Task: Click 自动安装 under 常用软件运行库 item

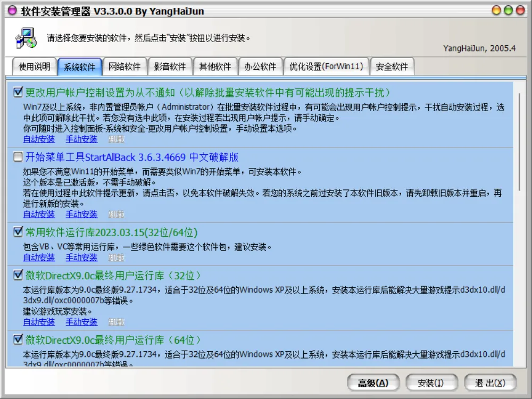Action: [39, 257]
